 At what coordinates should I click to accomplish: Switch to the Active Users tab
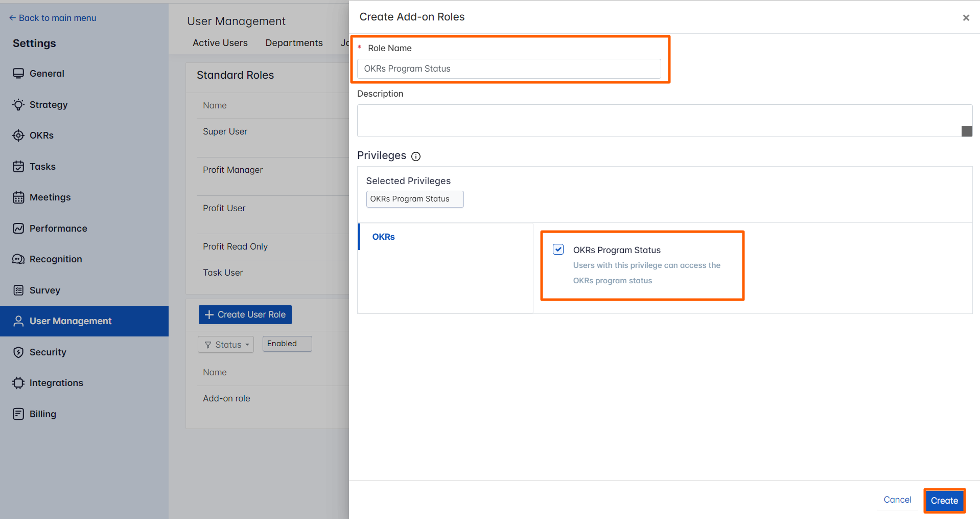tap(220, 43)
